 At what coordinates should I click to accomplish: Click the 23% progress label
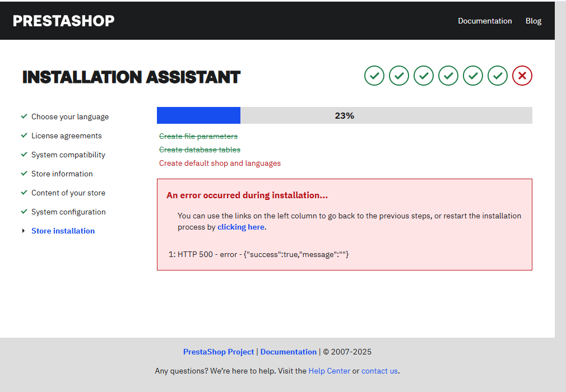(x=345, y=116)
